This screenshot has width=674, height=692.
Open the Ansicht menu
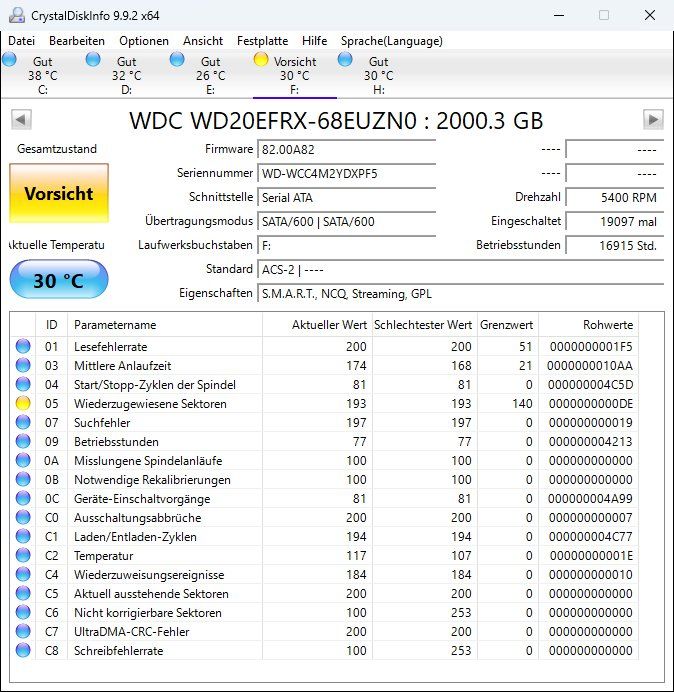(203, 41)
